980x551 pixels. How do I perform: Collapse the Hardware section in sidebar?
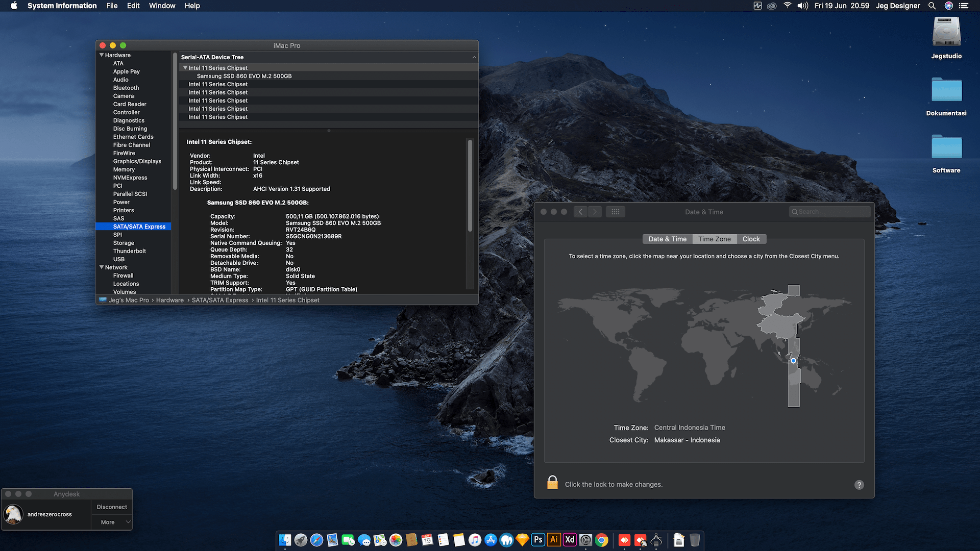(x=102, y=55)
